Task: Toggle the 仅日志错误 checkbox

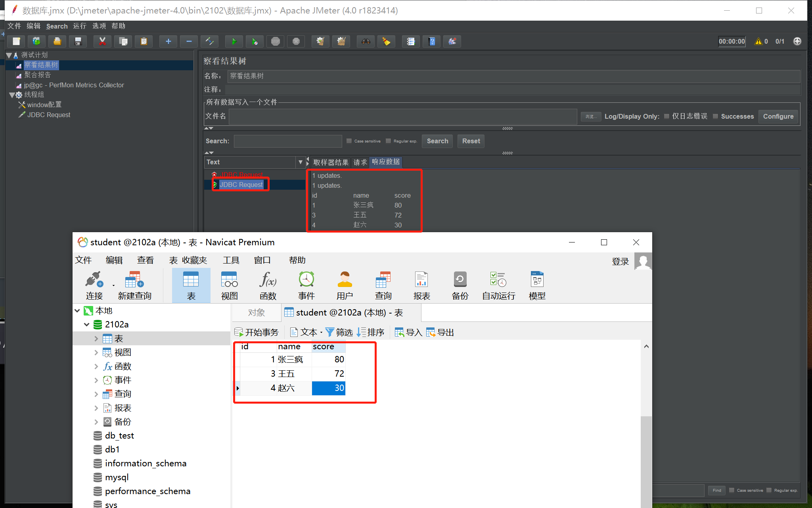Action: pos(667,116)
